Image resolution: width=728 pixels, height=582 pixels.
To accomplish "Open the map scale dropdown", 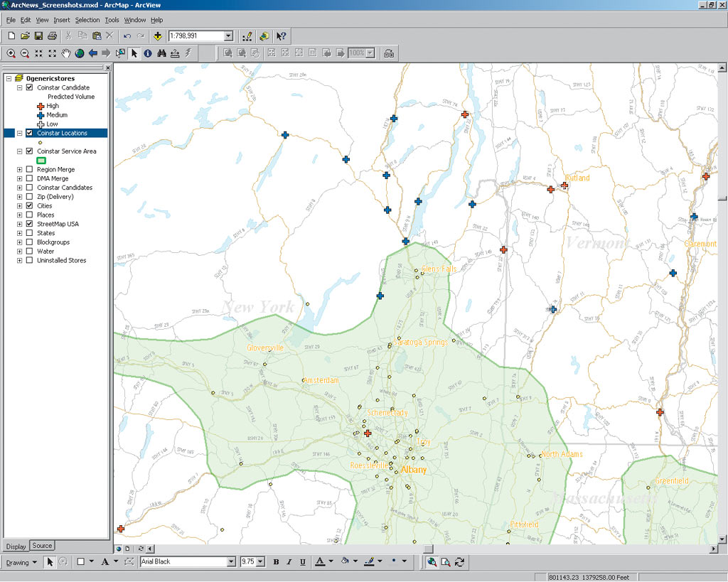I will [228, 36].
